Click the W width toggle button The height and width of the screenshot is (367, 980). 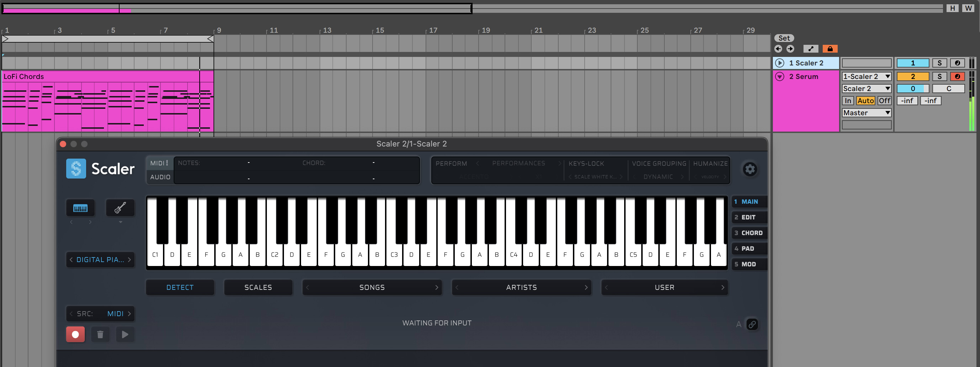968,8
